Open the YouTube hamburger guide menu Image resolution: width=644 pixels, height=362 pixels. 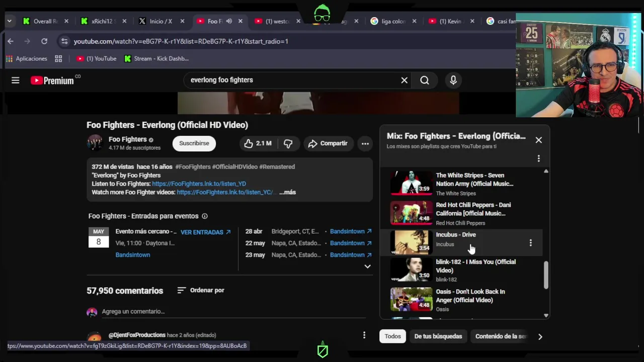click(x=16, y=80)
